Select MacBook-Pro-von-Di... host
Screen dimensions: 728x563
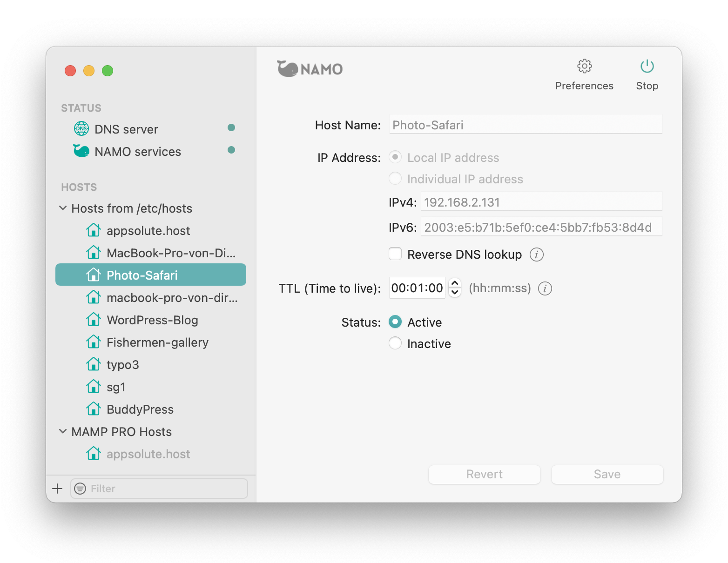(x=151, y=253)
